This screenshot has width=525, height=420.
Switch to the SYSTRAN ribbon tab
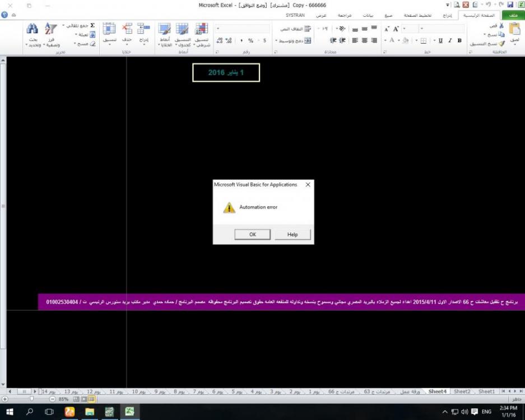[x=295, y=15]
